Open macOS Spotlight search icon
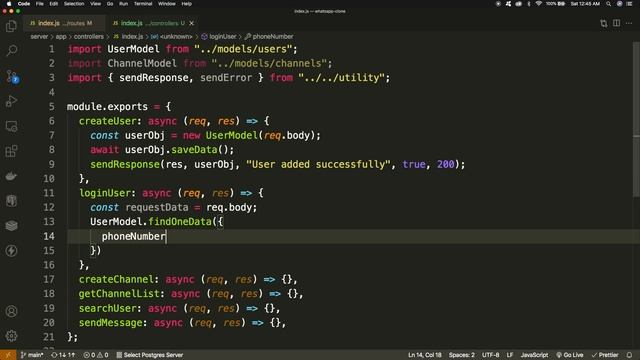Image resolution: width=640 pixels, height=360 pixels. (x=609, y=4)
